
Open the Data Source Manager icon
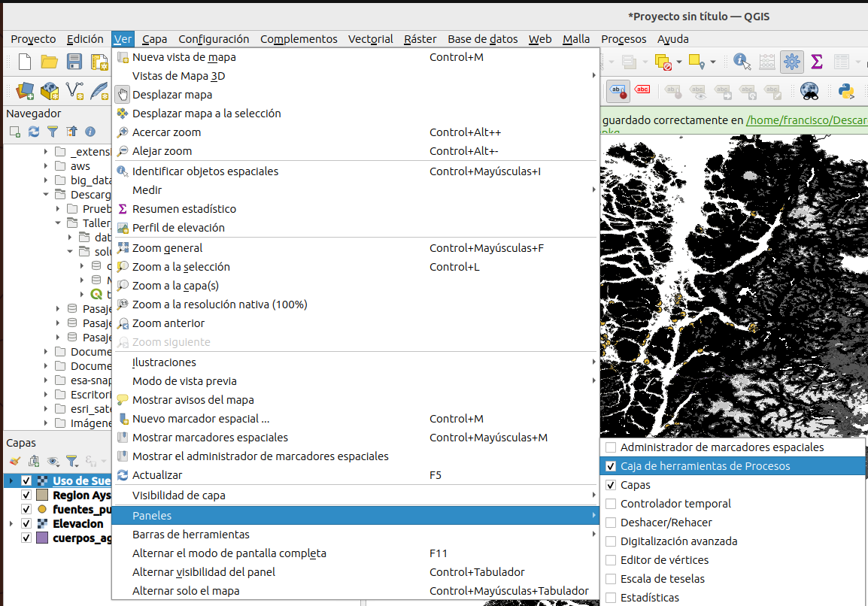coord(25,91)
